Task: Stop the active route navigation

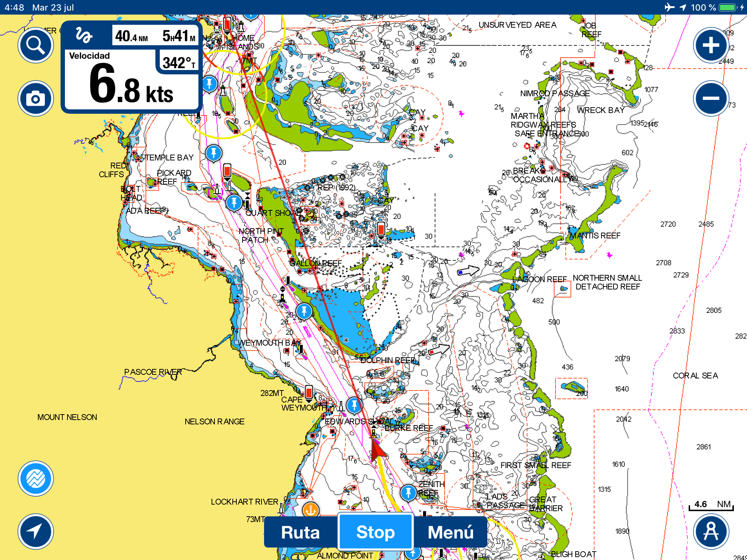Action: pyautogui.click(x=376, y=532)
